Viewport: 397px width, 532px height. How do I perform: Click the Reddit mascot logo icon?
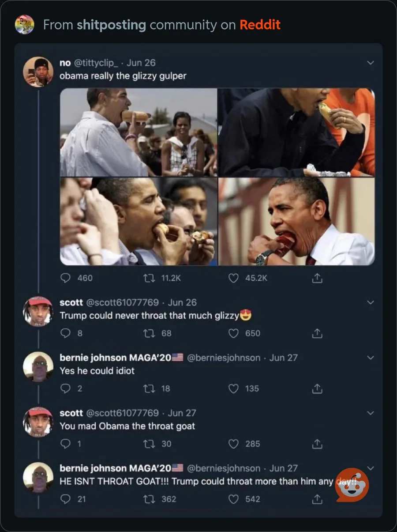352,485
